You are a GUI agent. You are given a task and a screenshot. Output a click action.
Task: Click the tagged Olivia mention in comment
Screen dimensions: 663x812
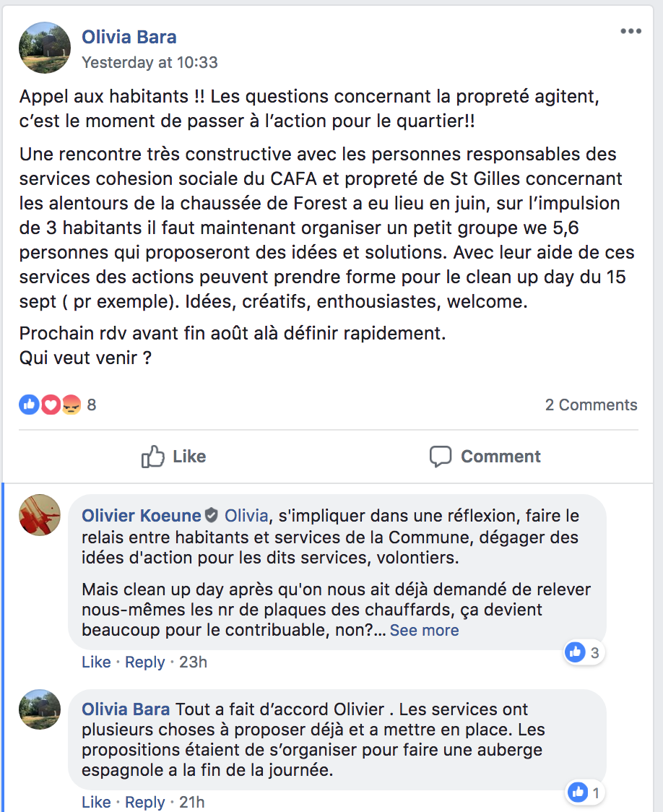246,516
